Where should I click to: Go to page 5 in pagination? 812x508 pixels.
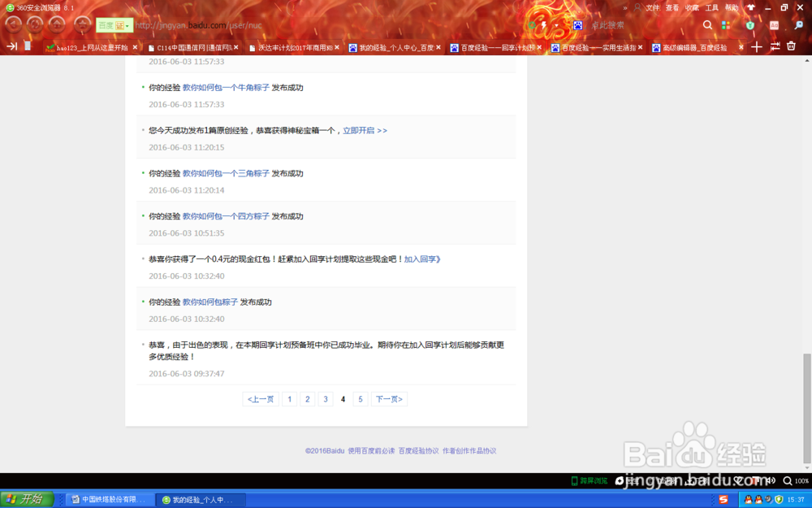coord(361,399)
